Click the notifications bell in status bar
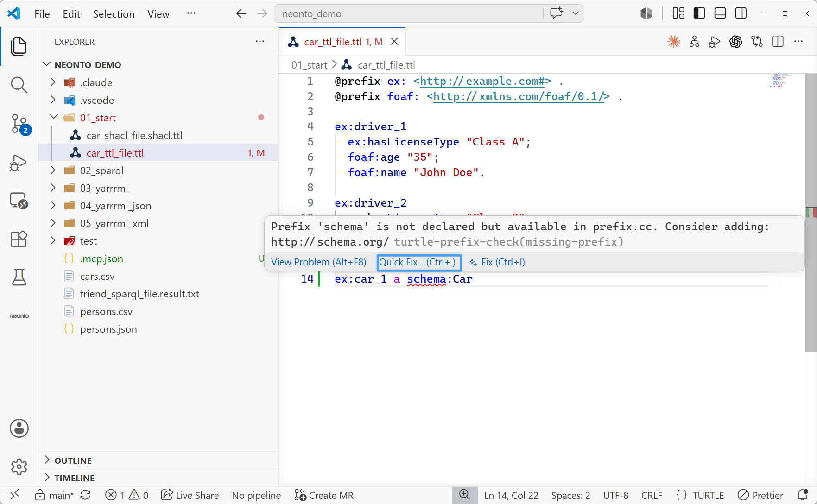The width and height of the screenshot is (817, 504). [x=803, y=495]
